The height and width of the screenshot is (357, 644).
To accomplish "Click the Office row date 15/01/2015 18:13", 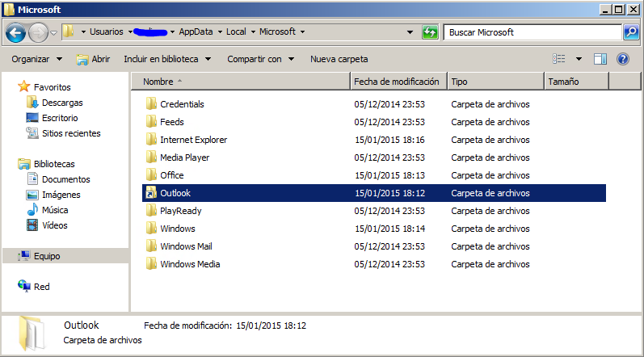I will (x=389, y=174).
